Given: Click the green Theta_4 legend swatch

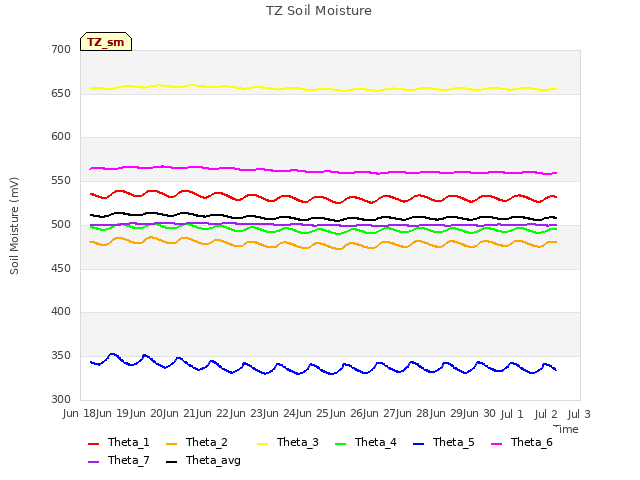Looking at the screenshot, I should 340,444.
